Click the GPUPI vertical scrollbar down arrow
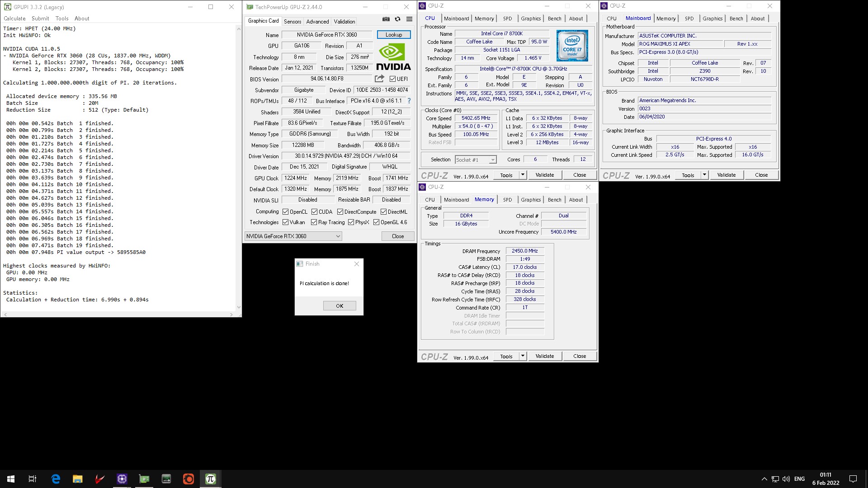The image size is (868, 488). pos(239,307)
